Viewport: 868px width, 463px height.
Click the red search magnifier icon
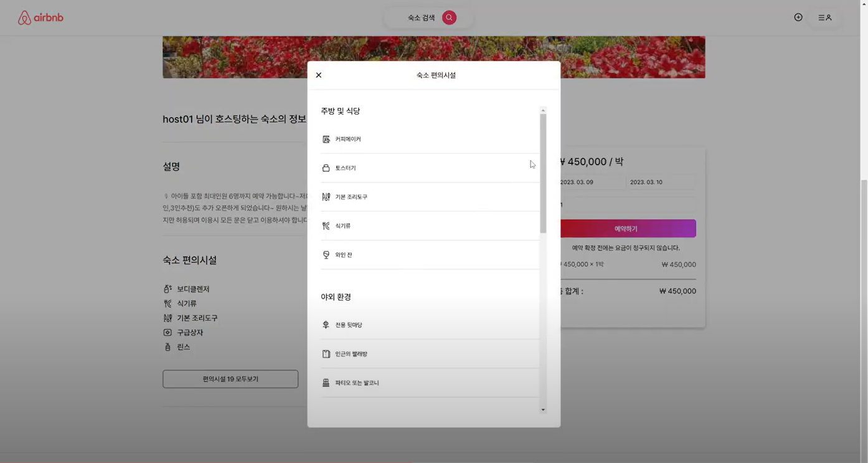pyautogui.click(x=448, y=17)
